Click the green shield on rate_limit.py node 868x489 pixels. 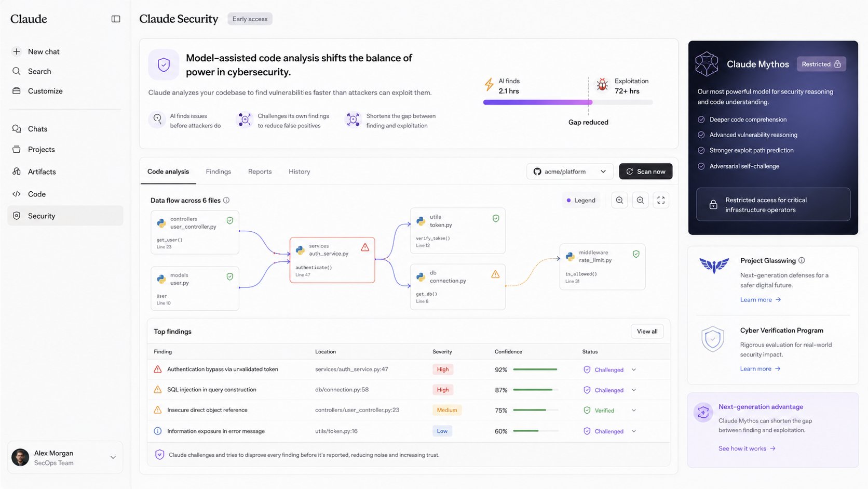pos(636,254)
